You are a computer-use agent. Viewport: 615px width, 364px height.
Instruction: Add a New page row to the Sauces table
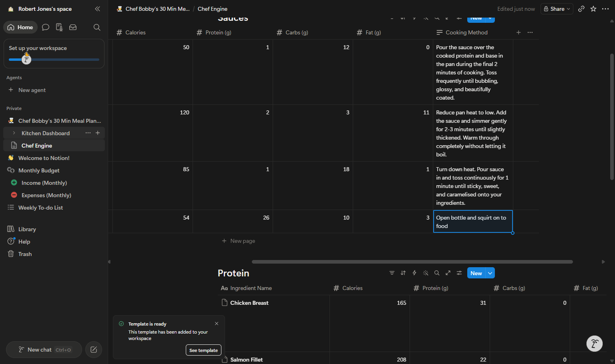(x=239, y=241)
